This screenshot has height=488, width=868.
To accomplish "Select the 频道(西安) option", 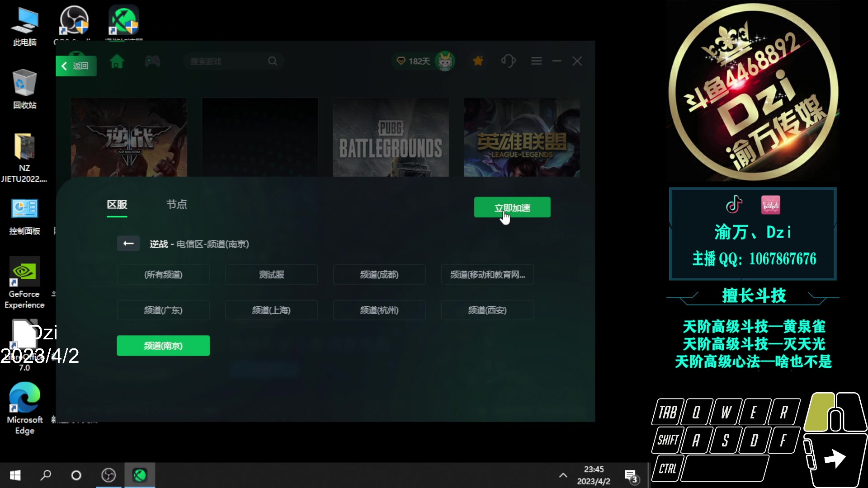I will coord(487,310).
